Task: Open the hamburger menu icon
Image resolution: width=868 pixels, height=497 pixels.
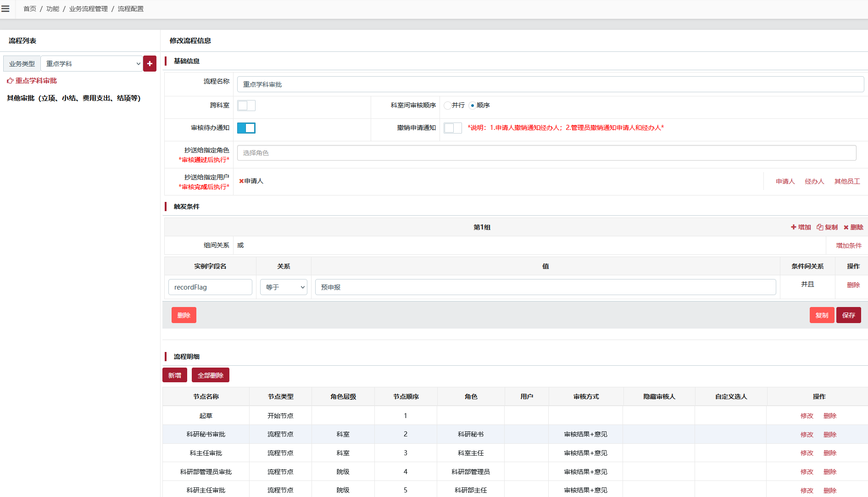Action: (x=6, y=9)
